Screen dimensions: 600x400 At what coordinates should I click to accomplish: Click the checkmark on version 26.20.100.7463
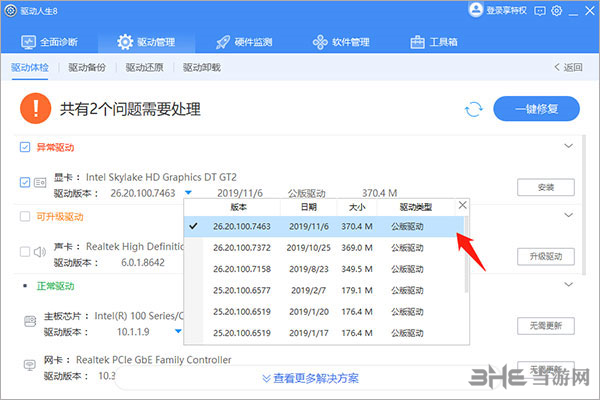pos(193,226)
